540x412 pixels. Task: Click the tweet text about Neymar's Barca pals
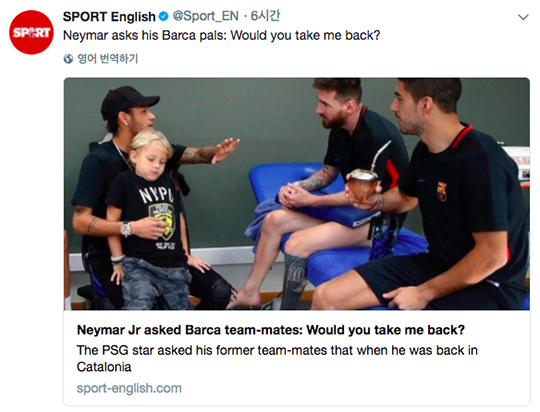[221, 35]
